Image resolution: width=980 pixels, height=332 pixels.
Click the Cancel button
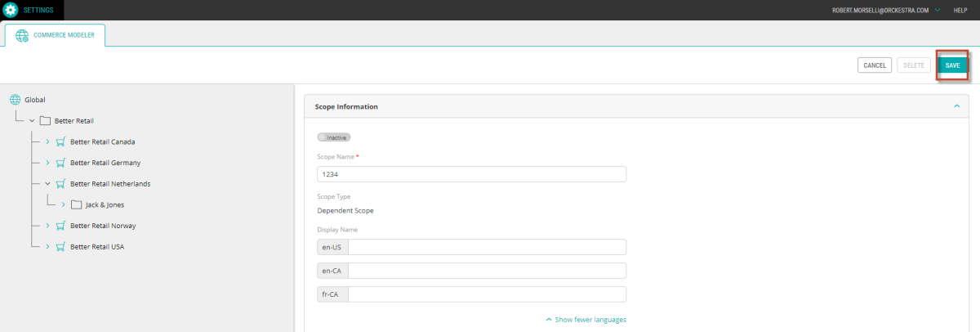(875, 65)
